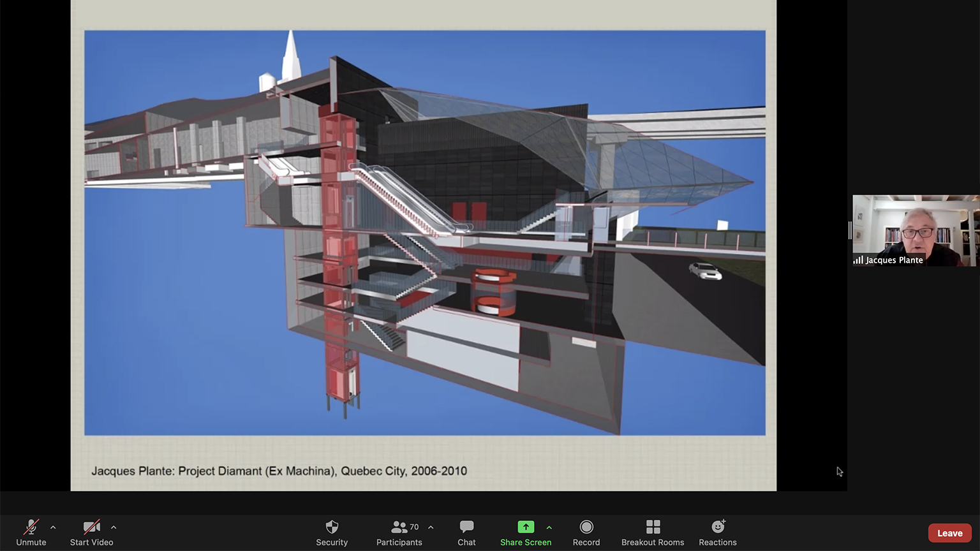
Task: Click the panel divider handle beside video thumbnail
Action: (850, 230)
